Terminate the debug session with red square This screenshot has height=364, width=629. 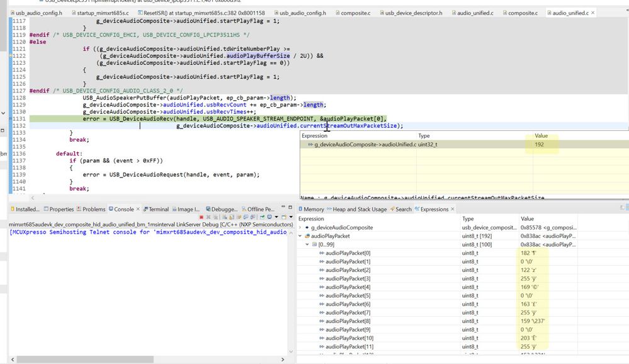click(201, 217)
